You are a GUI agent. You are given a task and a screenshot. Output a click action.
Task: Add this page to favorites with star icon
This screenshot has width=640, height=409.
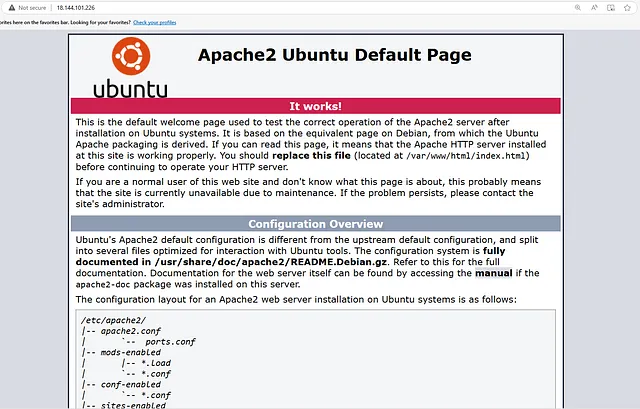click(x=627, y=8)
